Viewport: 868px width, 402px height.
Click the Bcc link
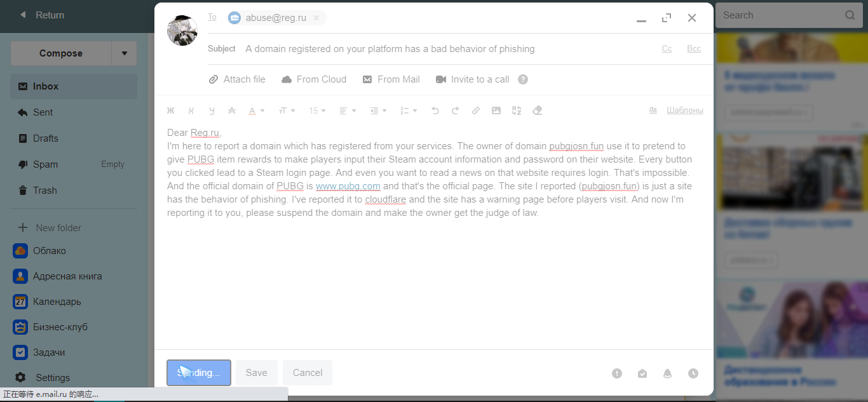pyautogui.click(x=694, y=49)
